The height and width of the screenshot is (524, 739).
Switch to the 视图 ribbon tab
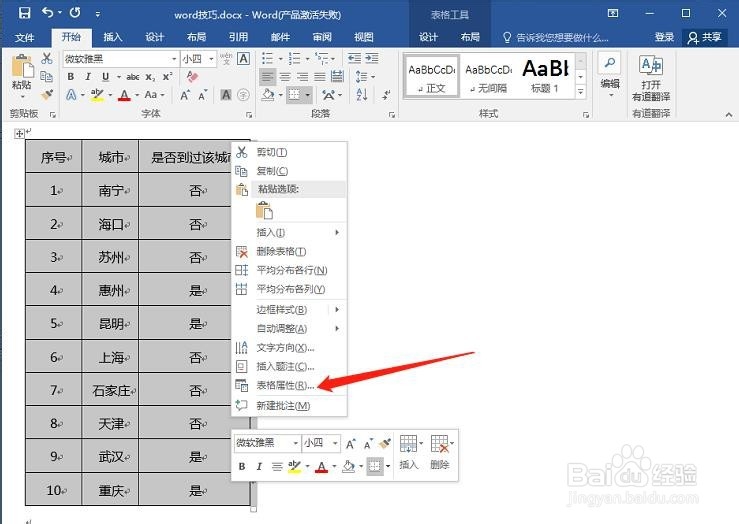coord(363,37)
